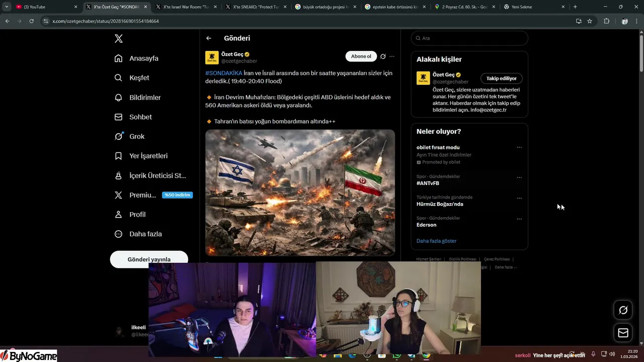The width and height of the screenshot is (644, 362).
Task: Close the (3) YouTube tab
Action: tap(76, 7)
